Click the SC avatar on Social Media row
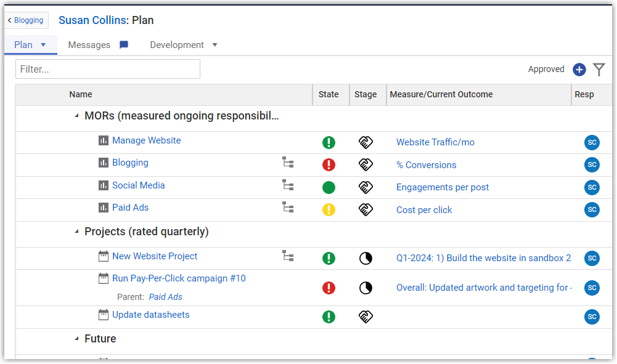This screenshot has height=364, width=617. 592,187
